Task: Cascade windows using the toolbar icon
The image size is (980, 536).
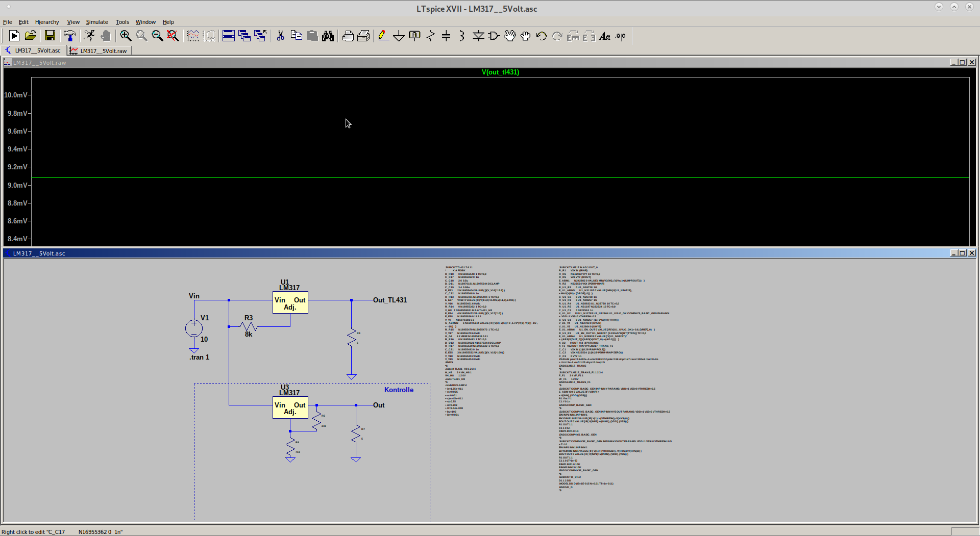Action: pos(244,36)
